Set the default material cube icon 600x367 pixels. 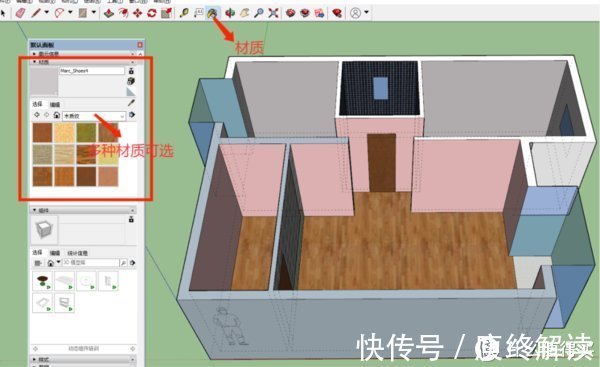coord(131,81)
